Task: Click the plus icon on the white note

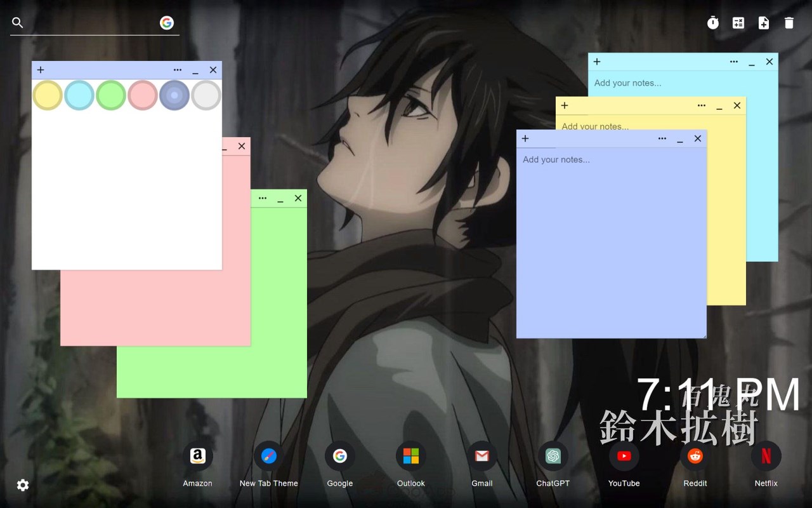Action: 41,70
